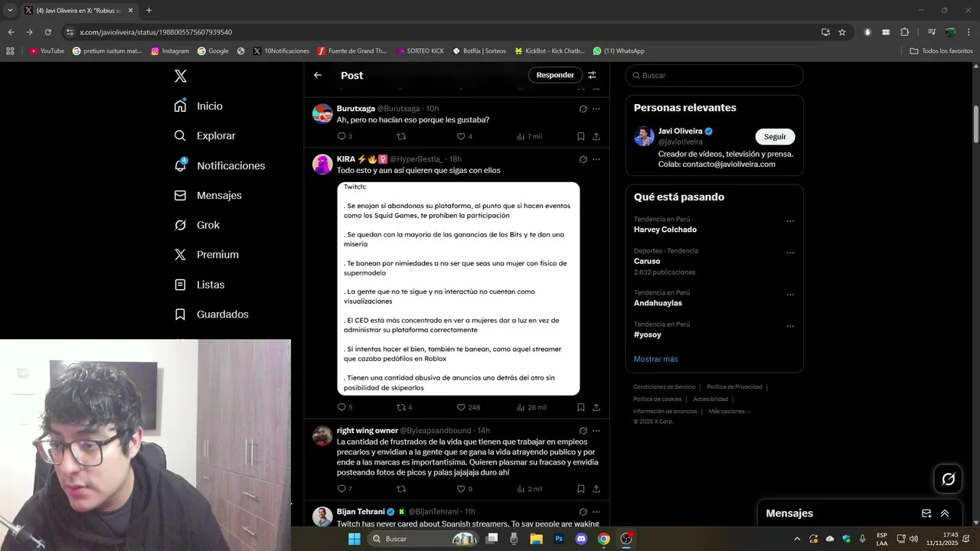The height and width of the screenshot is (551, 980).
Task: Open more options on Bijan Tehrani post
Action: click(x=596, y=511)
